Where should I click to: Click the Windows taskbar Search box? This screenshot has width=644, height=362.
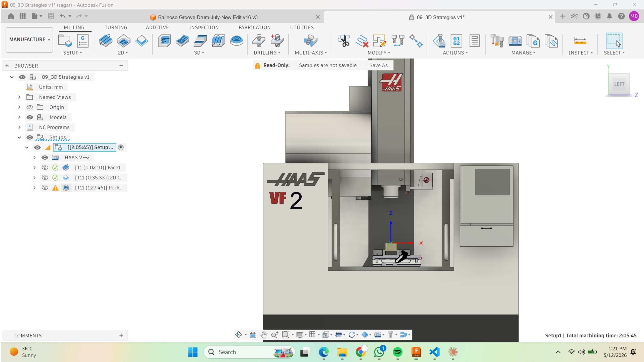(249, 352)
